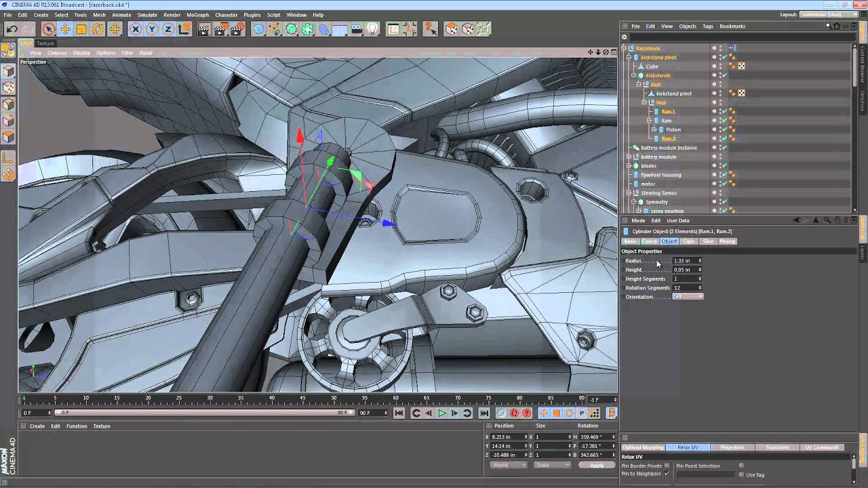The image size is (868, 488).
Task: Select the Live Selection tool
Action: point(48,29)
